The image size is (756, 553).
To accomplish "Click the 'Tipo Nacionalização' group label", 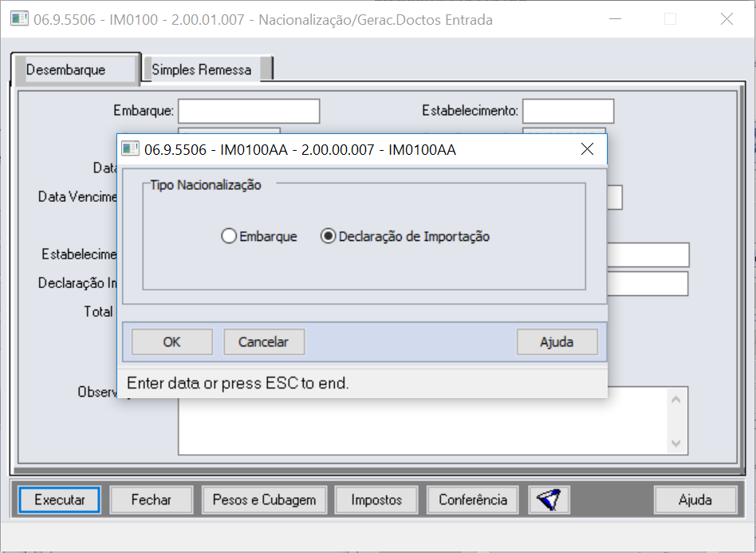I will point(206,185).
